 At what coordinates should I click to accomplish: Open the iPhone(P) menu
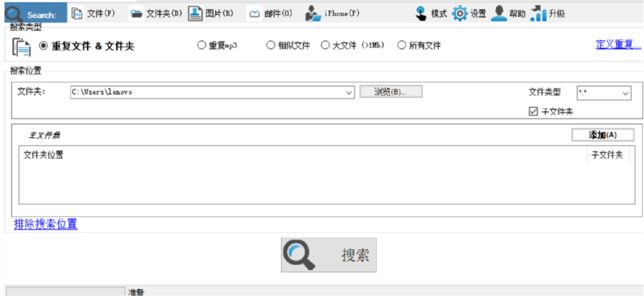[x=342, y=14]
